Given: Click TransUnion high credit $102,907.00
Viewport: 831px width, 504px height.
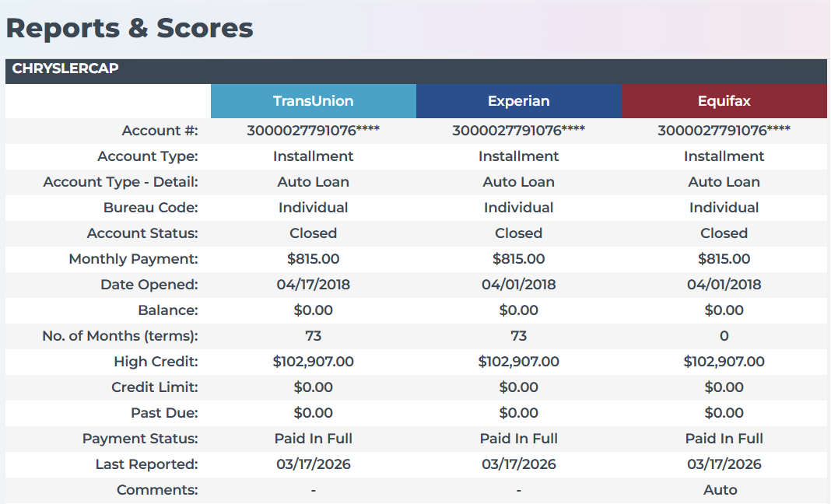Looking at the screenshot, I should [x=314, y=362].
